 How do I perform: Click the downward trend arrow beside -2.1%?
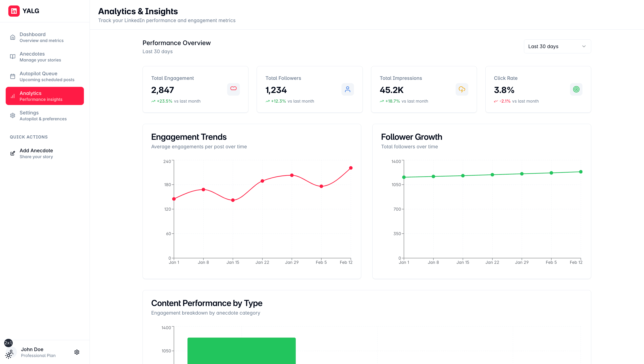(x=496, y=101)
